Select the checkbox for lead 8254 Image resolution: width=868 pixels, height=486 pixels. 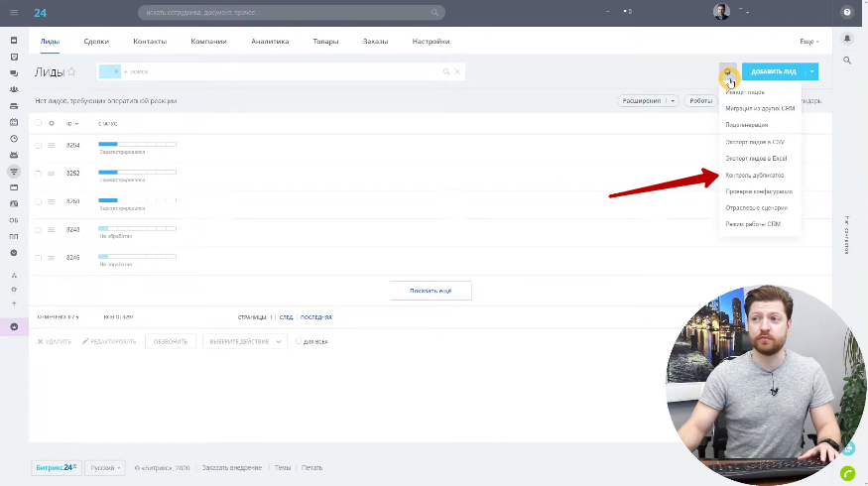click(x=39, y=146)
